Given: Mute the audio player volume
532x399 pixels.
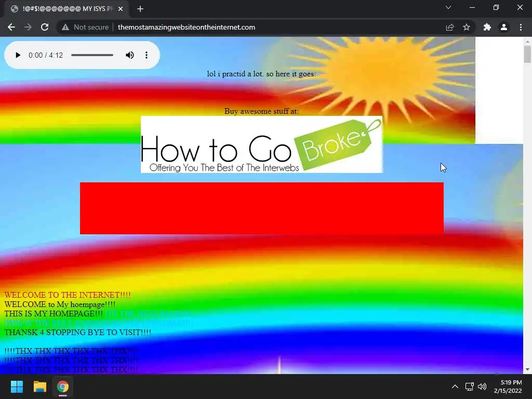Looking at the screenshot, I should point(129,55).
